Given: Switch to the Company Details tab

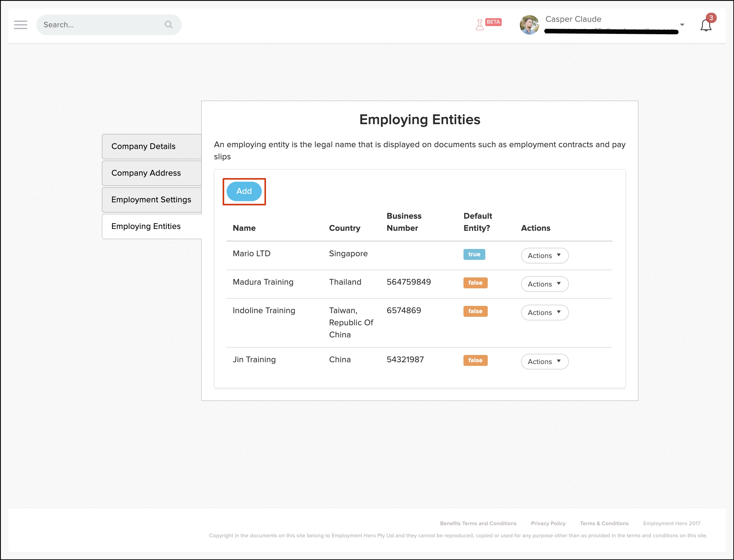Looking at the screenshot, I should point(152,146).
